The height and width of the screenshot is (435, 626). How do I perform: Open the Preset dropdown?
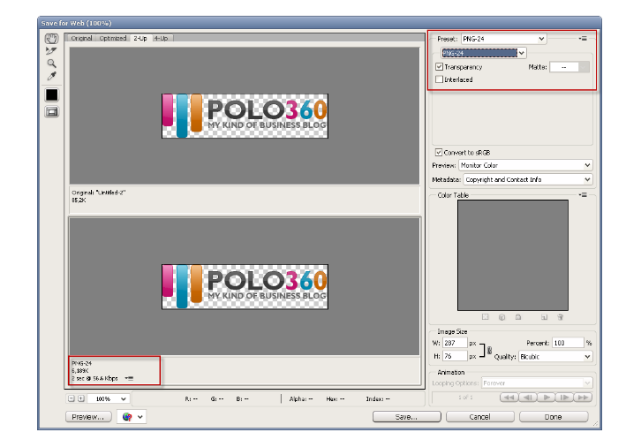click(504, 39)
